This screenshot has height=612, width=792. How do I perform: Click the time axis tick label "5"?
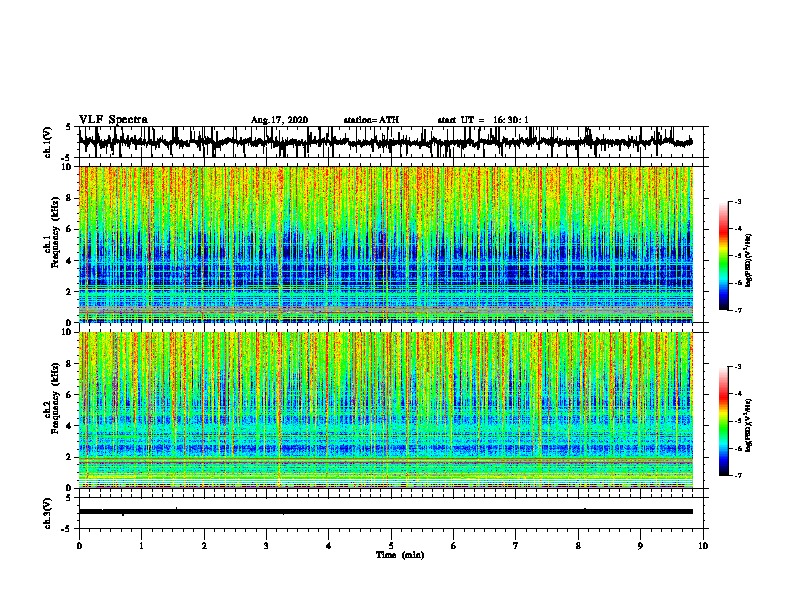point(391,546)
